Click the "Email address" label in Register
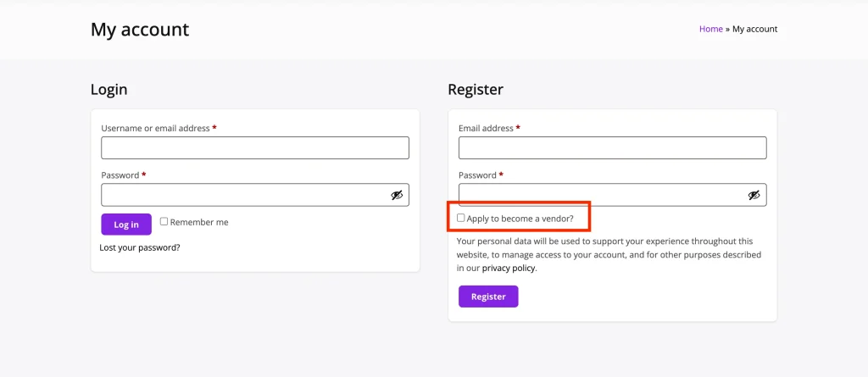 pyautogui.click(x=486, y=128)
